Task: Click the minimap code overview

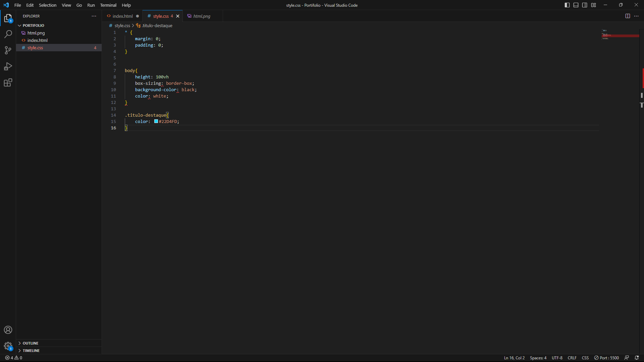Action: (620, 35)
